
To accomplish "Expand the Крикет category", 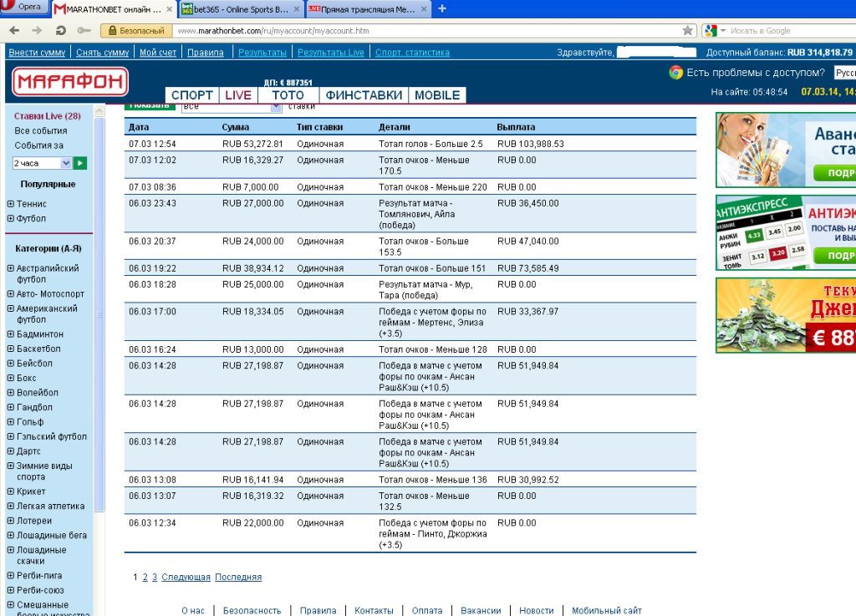I will 10,491.
